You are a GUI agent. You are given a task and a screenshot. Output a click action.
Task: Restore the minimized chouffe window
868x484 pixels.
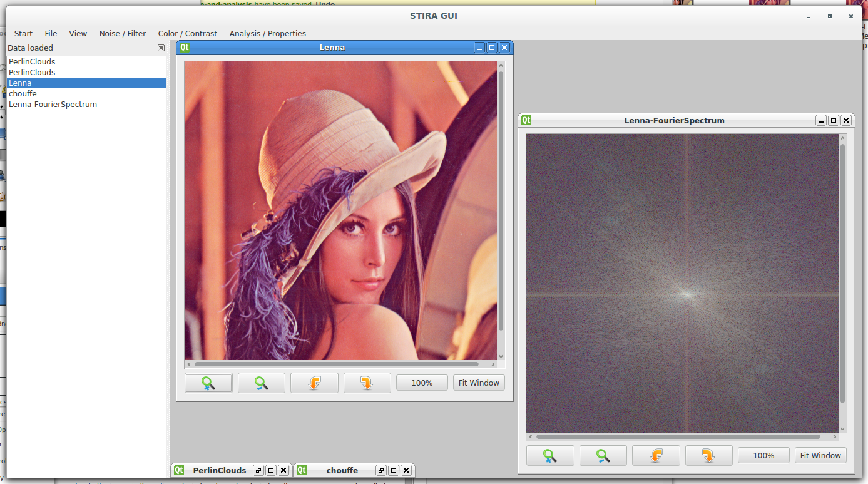click(381, 470)
